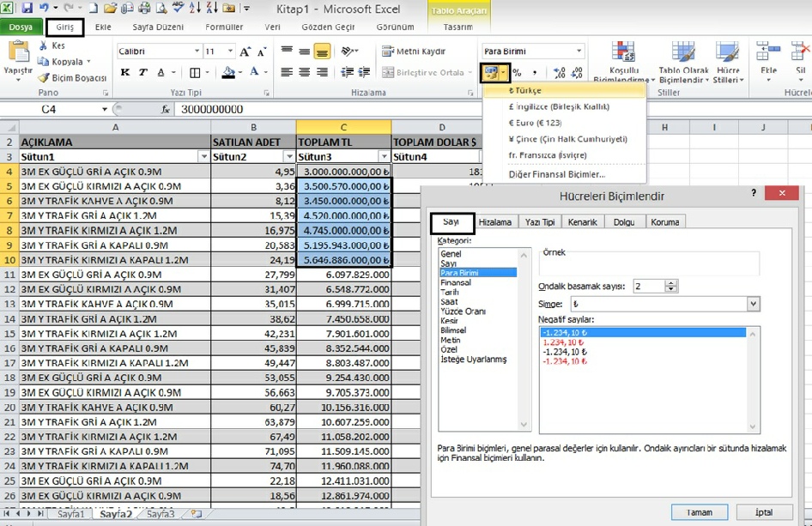Image resolution: width=812 pixels, height=526 pixels.
Task: Apply comma style number format
Action: point(535,72)
